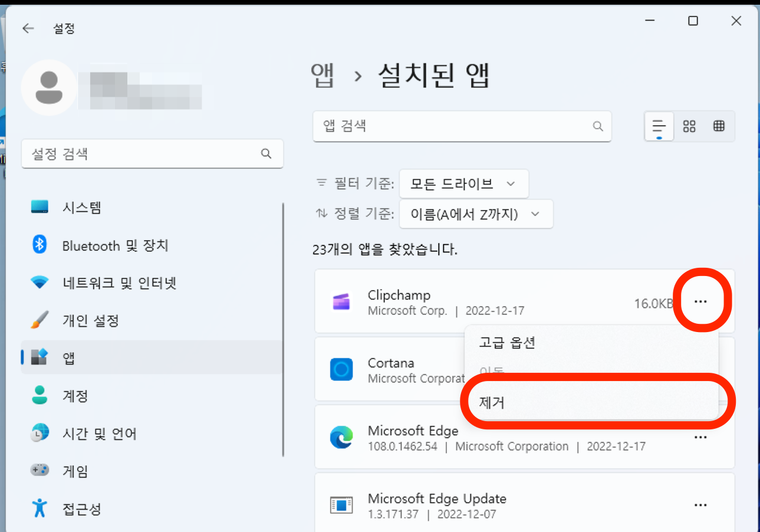Open 계정 settings category
Screen dimensions: 760x532
point(152,395)
